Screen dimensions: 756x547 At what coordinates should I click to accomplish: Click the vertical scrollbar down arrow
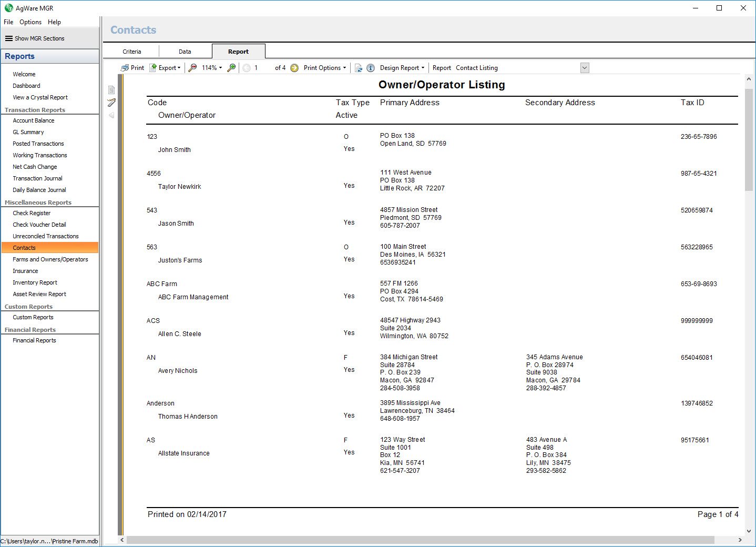(x=749, y=531)
